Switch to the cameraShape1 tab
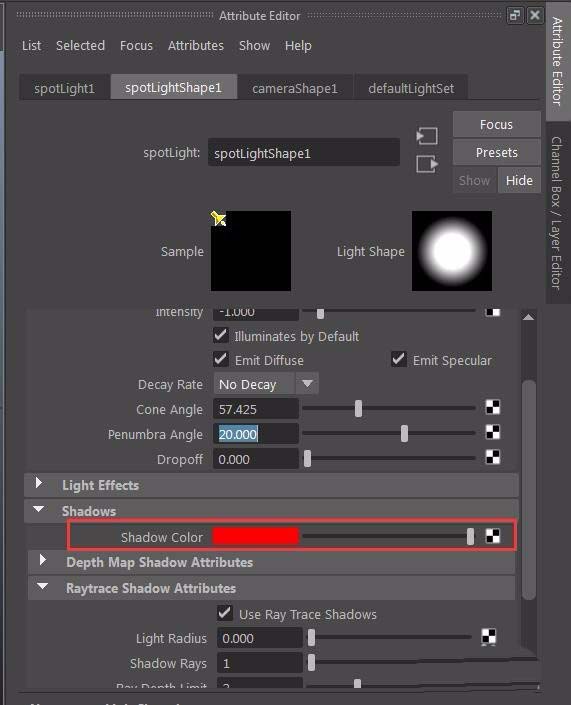This screenshot has width=571, height=705. pos(295,88)
